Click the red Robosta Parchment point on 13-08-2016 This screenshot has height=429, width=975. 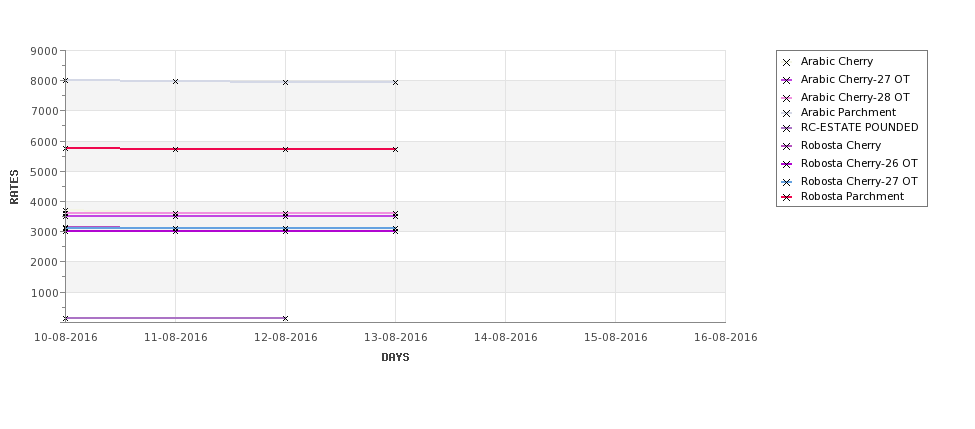[395, 149]
